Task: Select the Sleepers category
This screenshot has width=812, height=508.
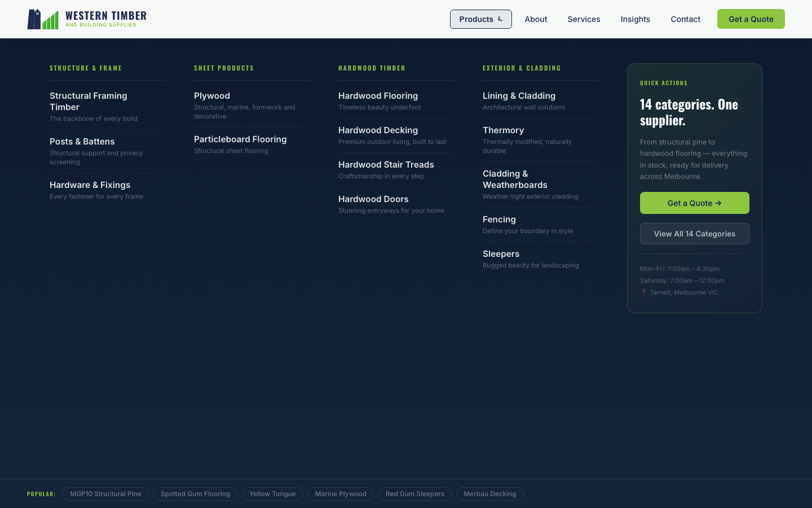Action: point(540,259)
